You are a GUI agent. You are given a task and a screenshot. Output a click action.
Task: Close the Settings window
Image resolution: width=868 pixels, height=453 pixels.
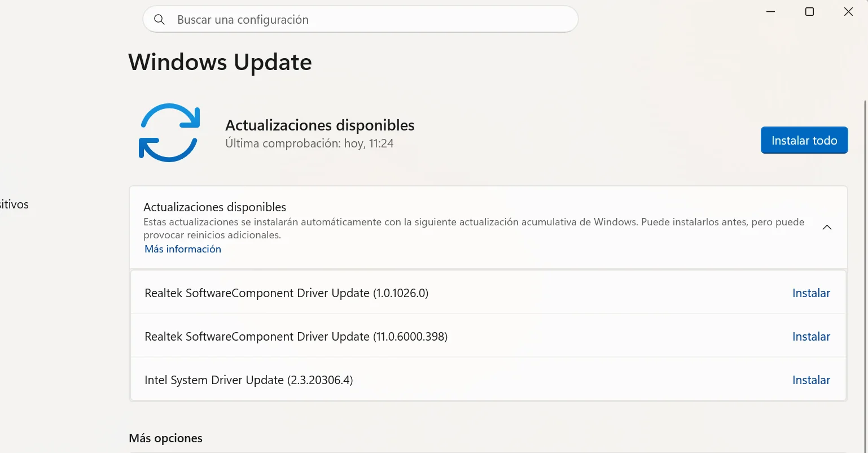848,12
